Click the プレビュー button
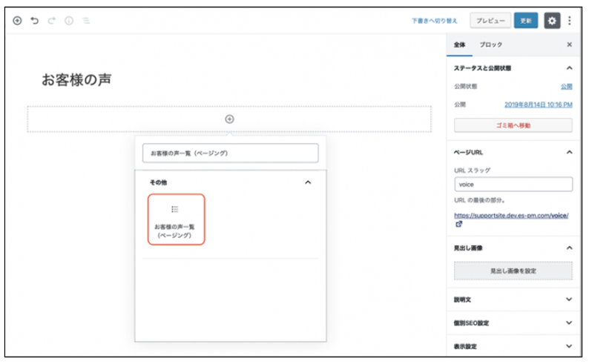This screenshot has width=589, height=364. [490, 21]
